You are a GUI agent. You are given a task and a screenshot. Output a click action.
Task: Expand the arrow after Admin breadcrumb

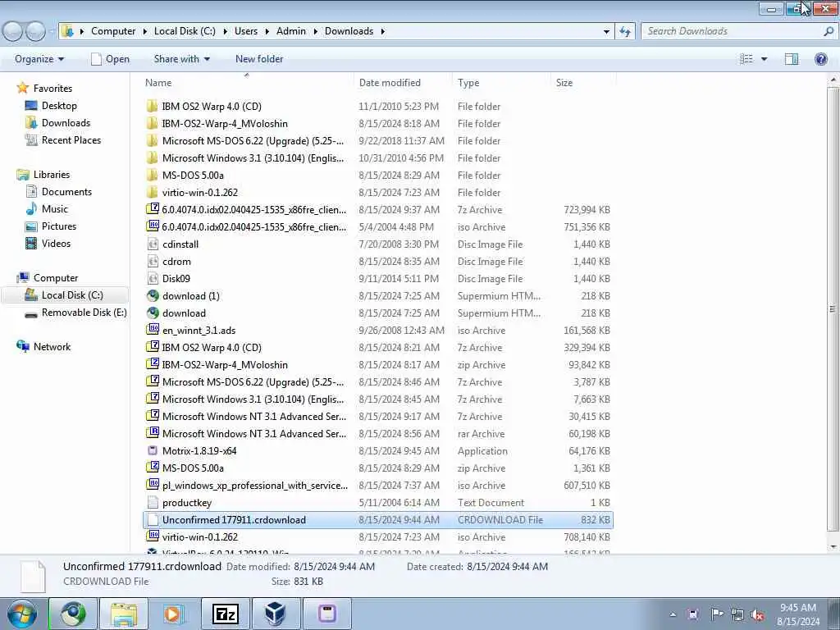(315, 32)
